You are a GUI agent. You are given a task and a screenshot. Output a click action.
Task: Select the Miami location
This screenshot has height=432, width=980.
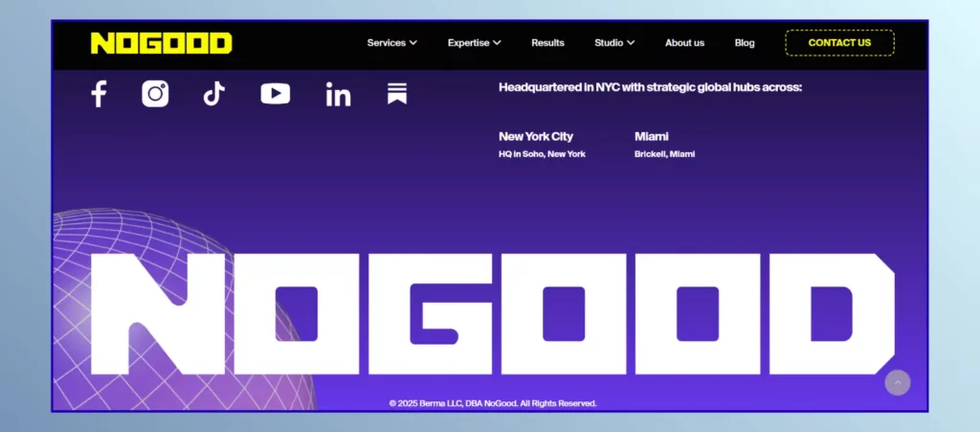tap(651, 136)
